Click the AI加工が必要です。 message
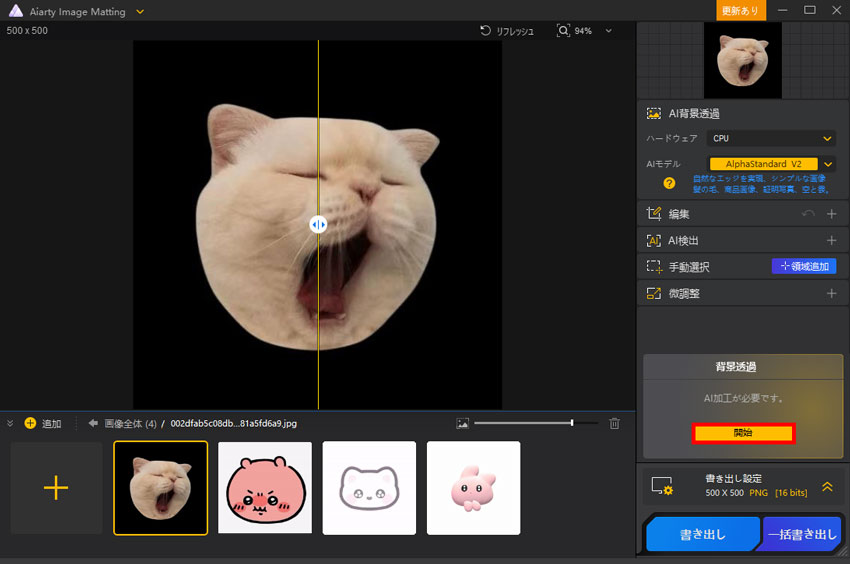The image size is (850, 564). [x=743, y=399]
